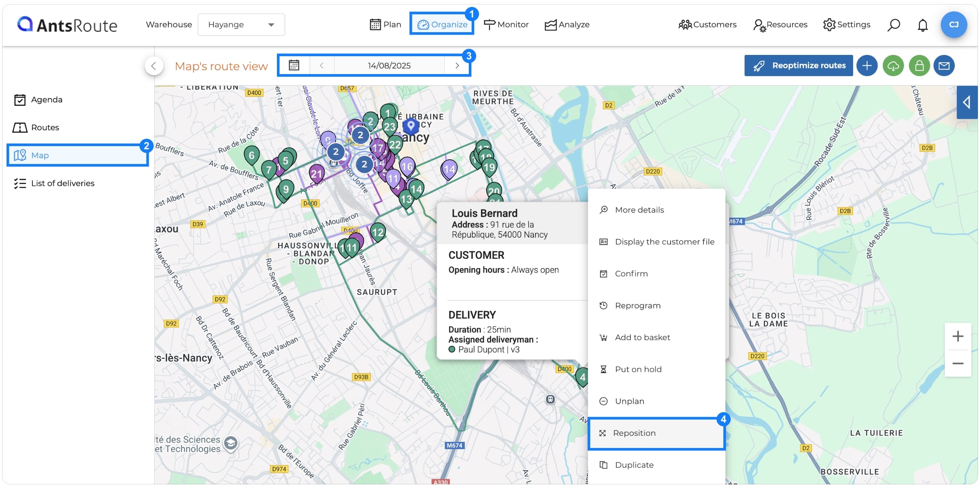Choose Unplan from the context menu
Image resolution: width=980 pixels, height=487 pixels.
click(x=629, y=401)
